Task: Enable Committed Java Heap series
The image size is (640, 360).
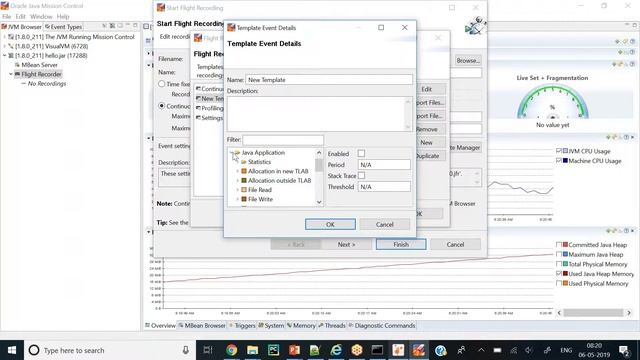Action: pos(559,245)
